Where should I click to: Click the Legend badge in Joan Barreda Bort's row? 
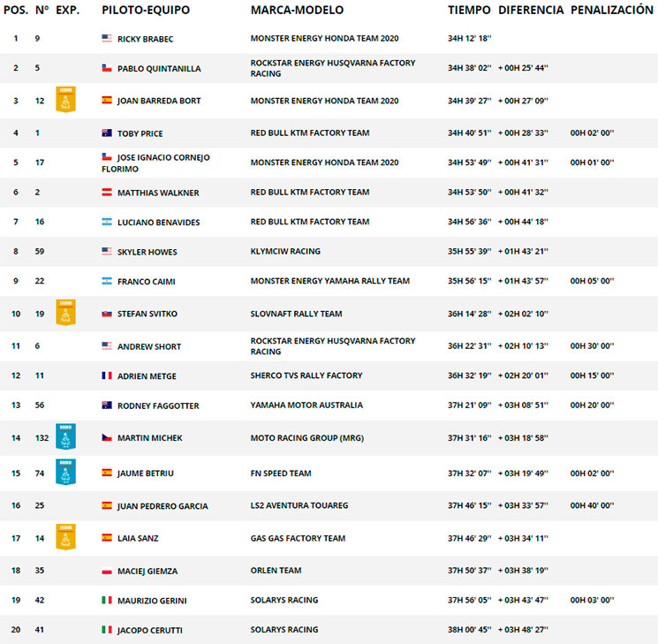[66, 100]
